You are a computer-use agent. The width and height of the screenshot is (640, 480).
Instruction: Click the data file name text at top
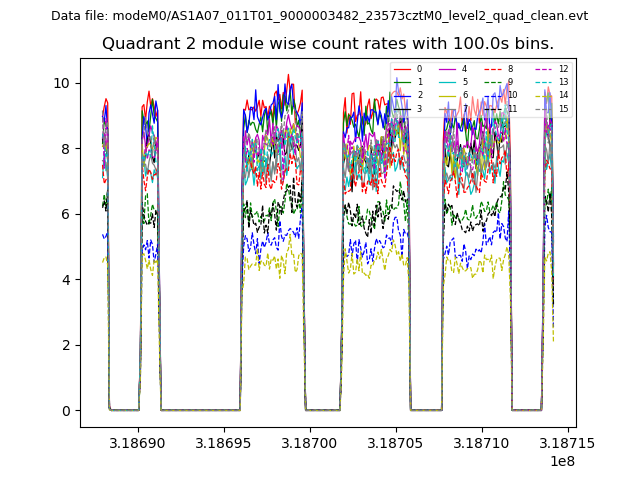pyautogui.click(x=319, y=16)
